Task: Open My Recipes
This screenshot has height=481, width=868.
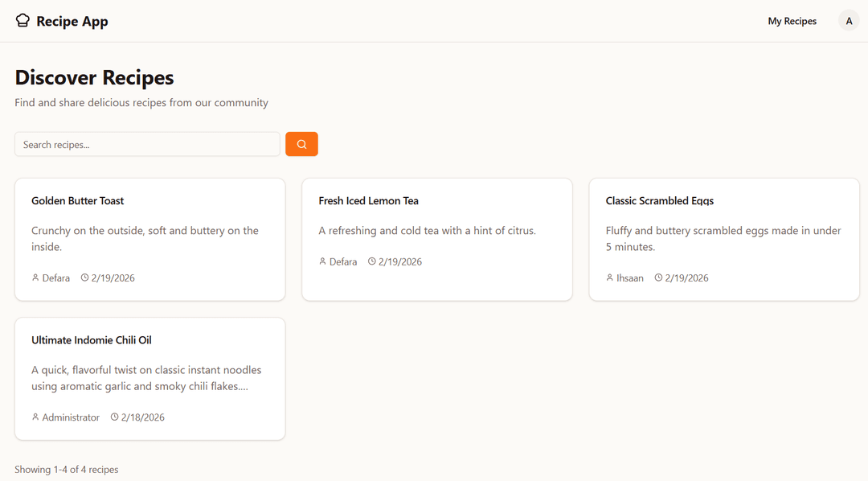Action: pos(792,21)
